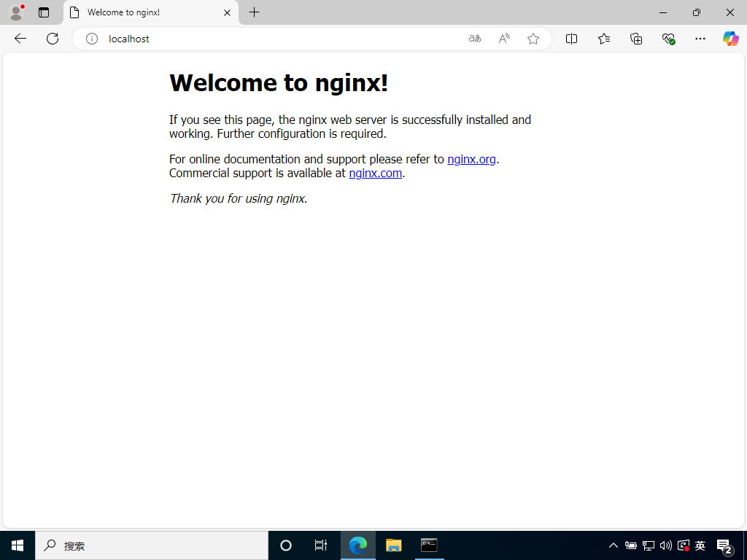
Task: Open File Explorer from taskbar
Action: click(x=393, y=545)
